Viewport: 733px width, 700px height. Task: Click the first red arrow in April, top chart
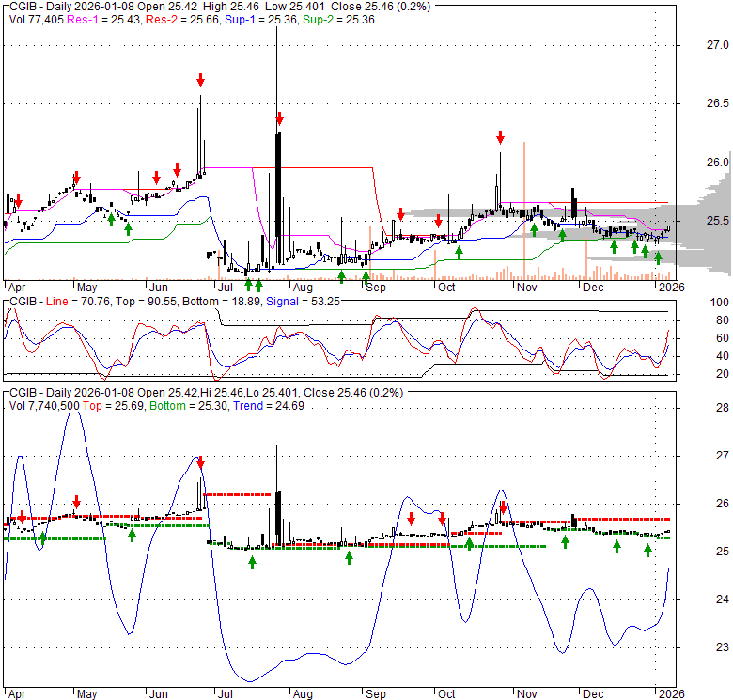[18, 200]
